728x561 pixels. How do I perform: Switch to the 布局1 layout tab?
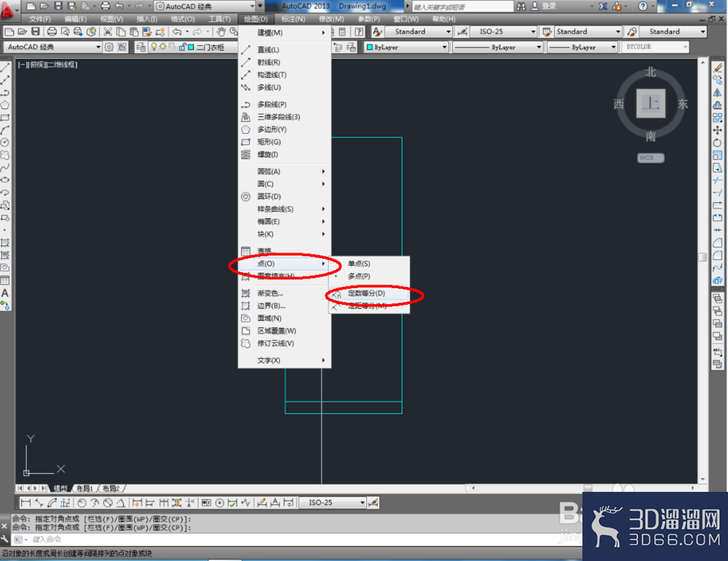click(84, 489)
